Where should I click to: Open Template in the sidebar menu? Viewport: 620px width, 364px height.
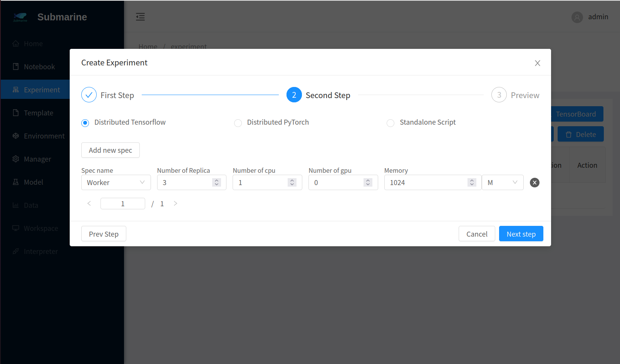(38, 113)
